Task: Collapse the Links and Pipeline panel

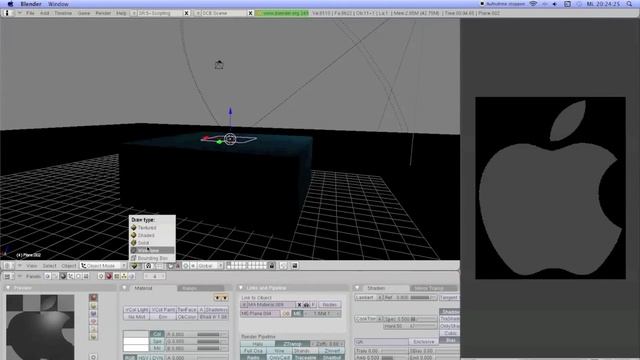Action: tap(240, 288)
